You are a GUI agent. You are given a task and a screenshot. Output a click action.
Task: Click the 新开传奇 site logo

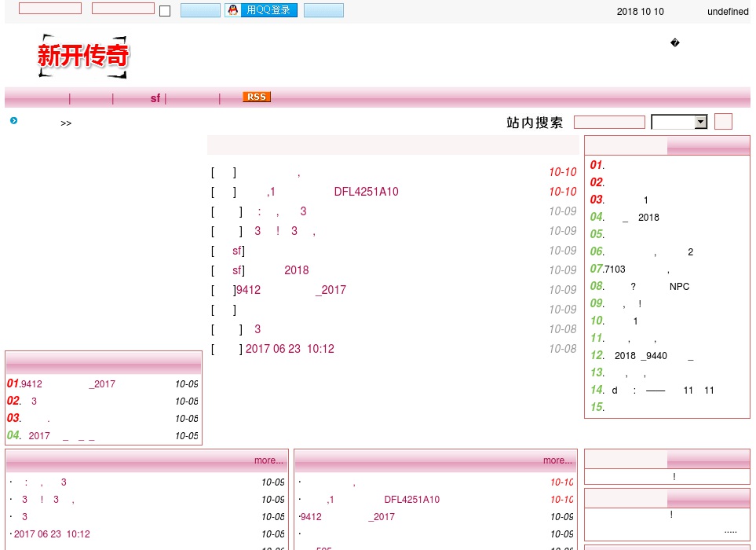tap(83, 56)
